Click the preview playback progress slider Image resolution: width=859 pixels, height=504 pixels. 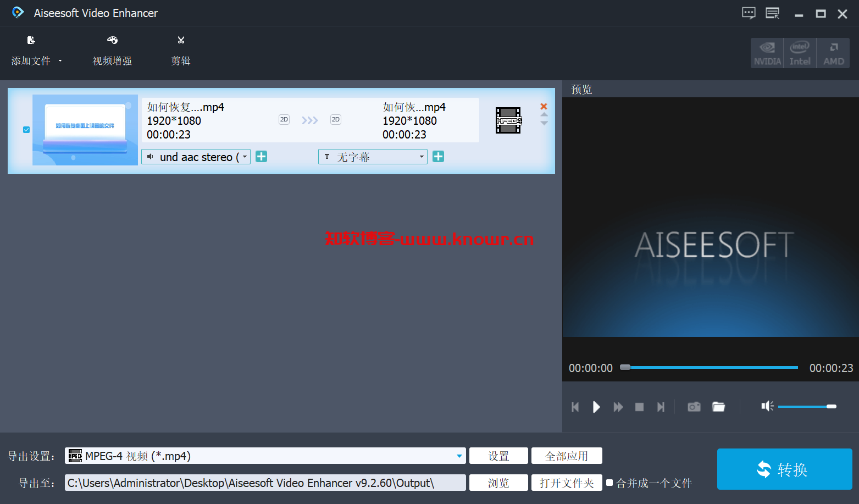[709, 367]
